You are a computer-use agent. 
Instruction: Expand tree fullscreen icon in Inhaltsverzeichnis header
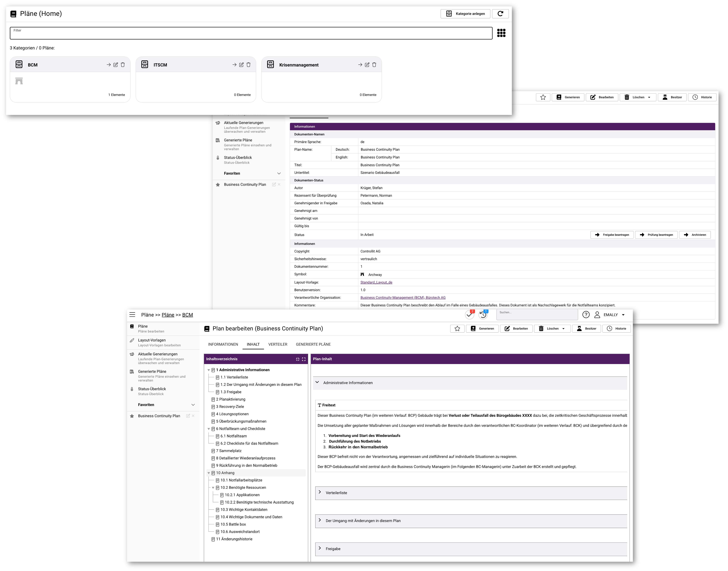point(304,359)
